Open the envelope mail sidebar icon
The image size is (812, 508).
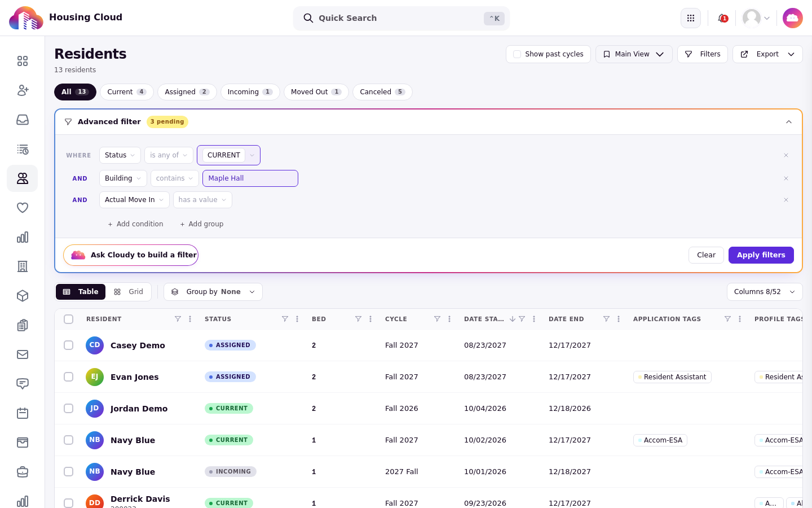23,354
